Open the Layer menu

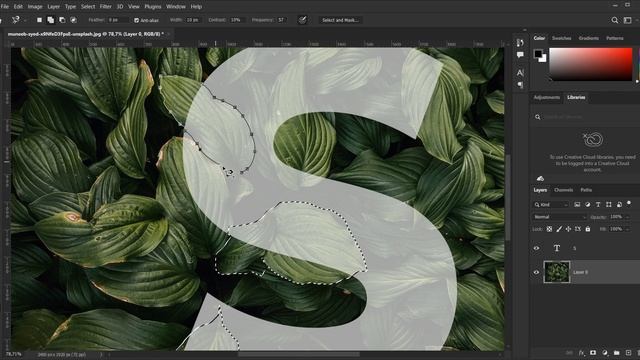point(53,7)
